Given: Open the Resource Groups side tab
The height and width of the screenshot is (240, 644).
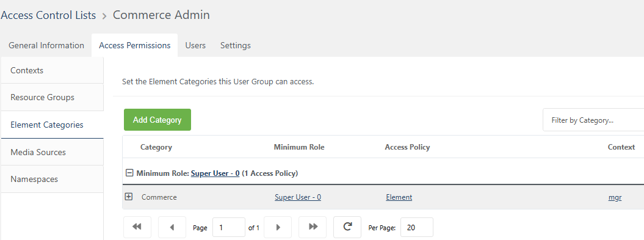Looking at the screenshot, I should (52, 97).
